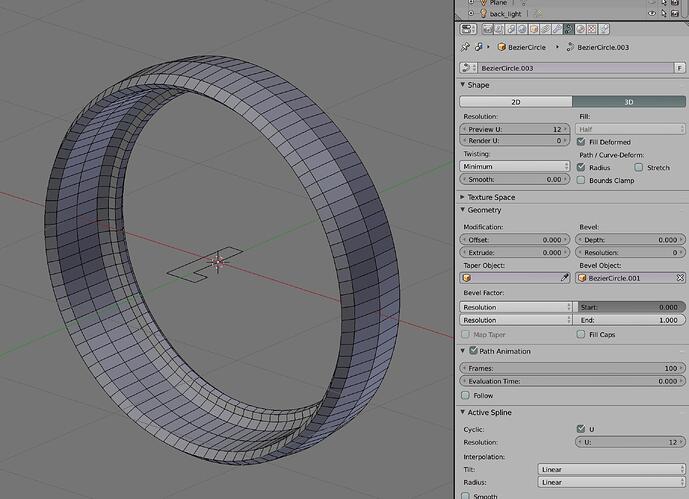Click the scene icon in the breadcrumb
This screenshot has height=499, width=689.
click(479, 47)
